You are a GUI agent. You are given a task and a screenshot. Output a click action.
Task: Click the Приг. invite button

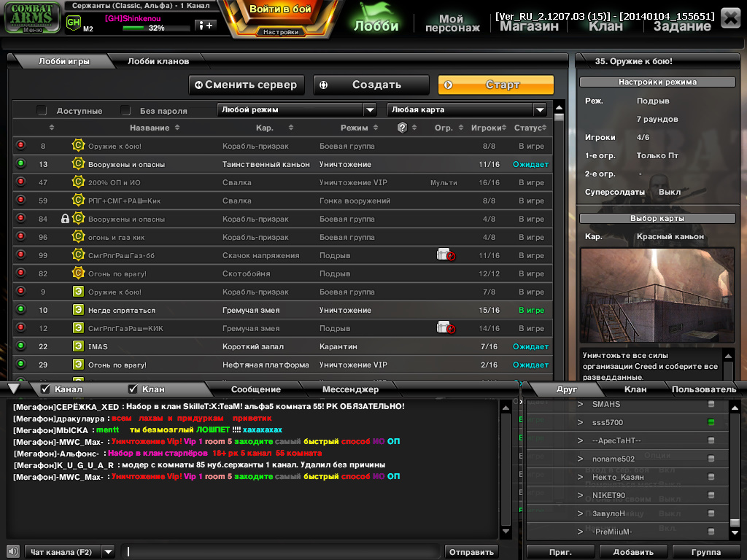[560, 552]
